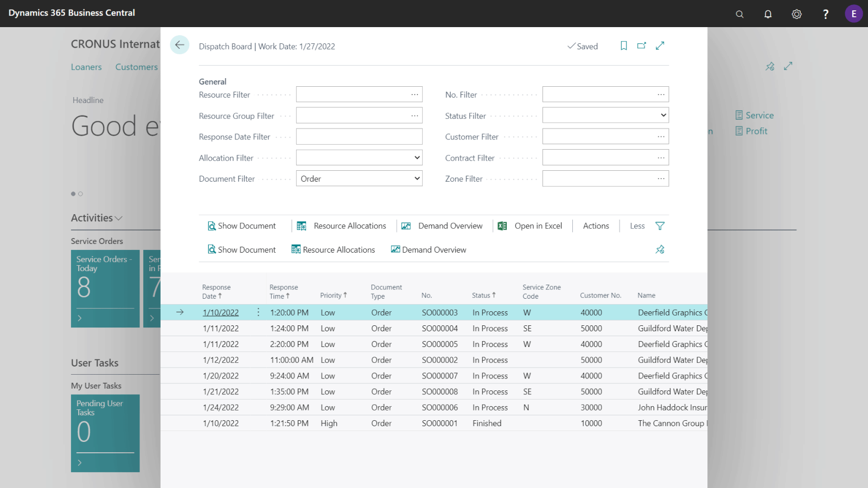Unpin the role center widget area
The image size is (868, 488).
(x=770, y=66)
